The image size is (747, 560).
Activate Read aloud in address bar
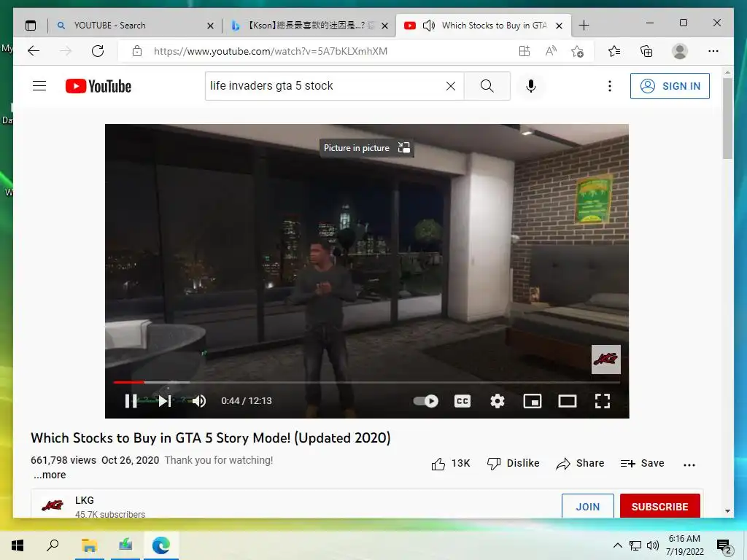click(x=551, y=51)
